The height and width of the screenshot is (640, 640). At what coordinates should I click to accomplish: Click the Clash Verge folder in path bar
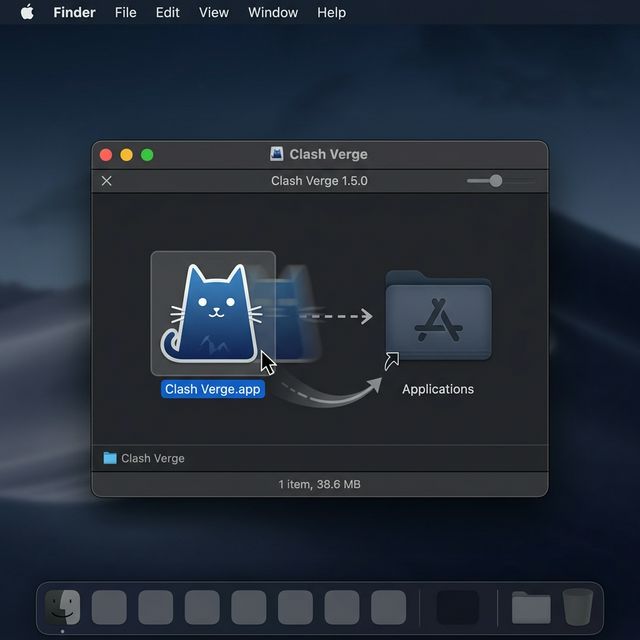point(144,458)
